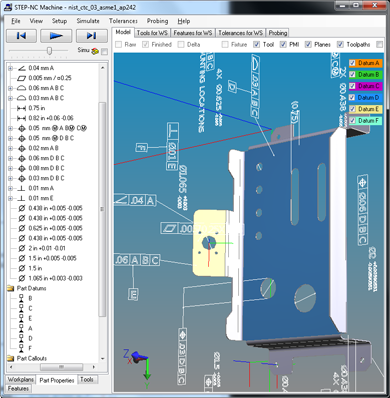Viewport: 390px width, 398px height.
Task: Hide Datum A in legend
Action: [352, 63]
